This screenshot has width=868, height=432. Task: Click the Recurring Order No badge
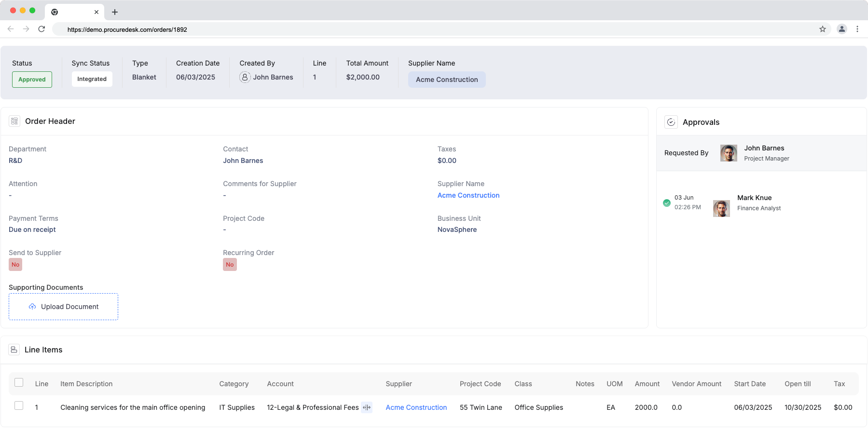(x=230, y=265)
